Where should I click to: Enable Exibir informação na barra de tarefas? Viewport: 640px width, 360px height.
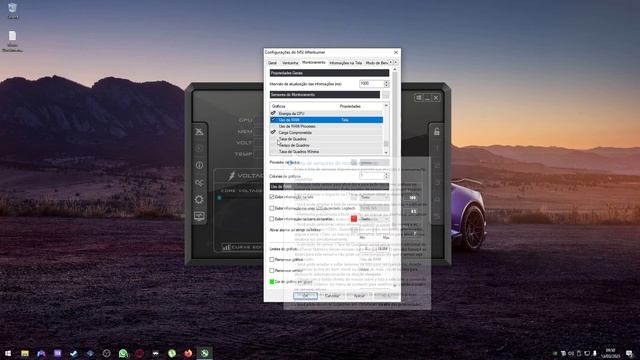click(x=272, y=219)
